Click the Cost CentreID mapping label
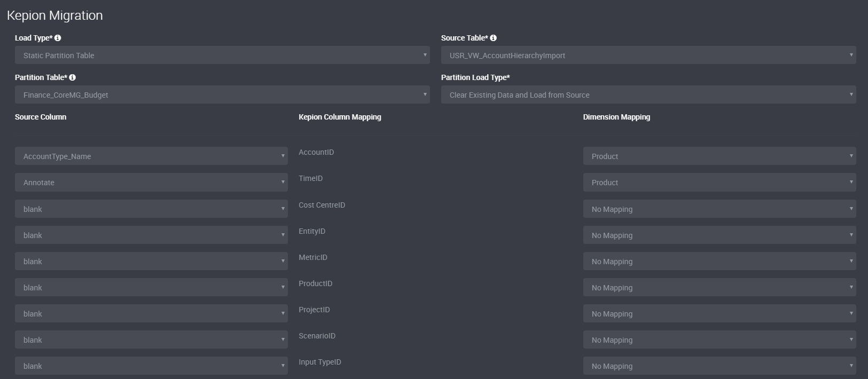This screenshot has width=868, height=379. tap(322, 205)
